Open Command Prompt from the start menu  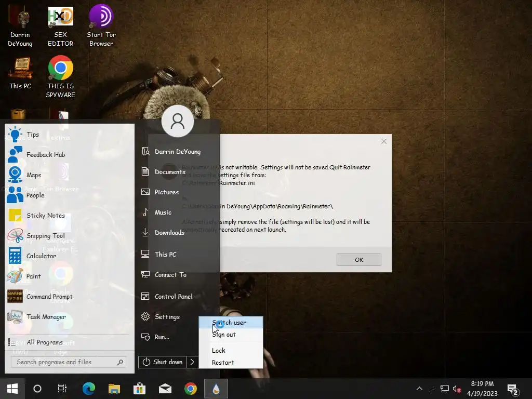pos(69,296)
